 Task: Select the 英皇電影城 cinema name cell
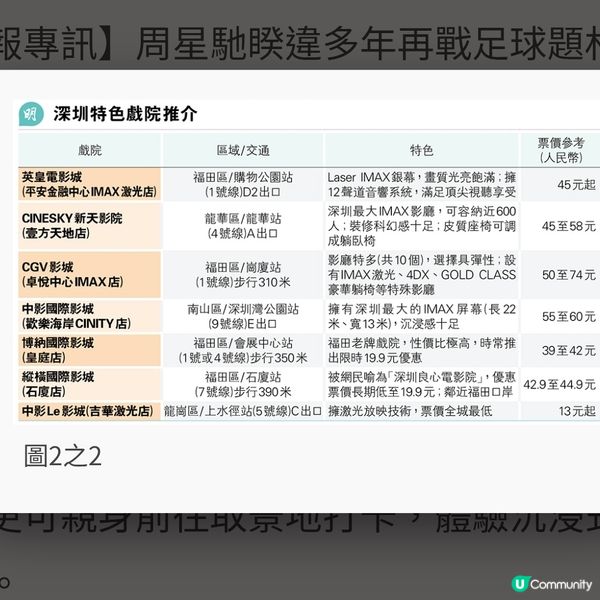(x=90, y=184)
